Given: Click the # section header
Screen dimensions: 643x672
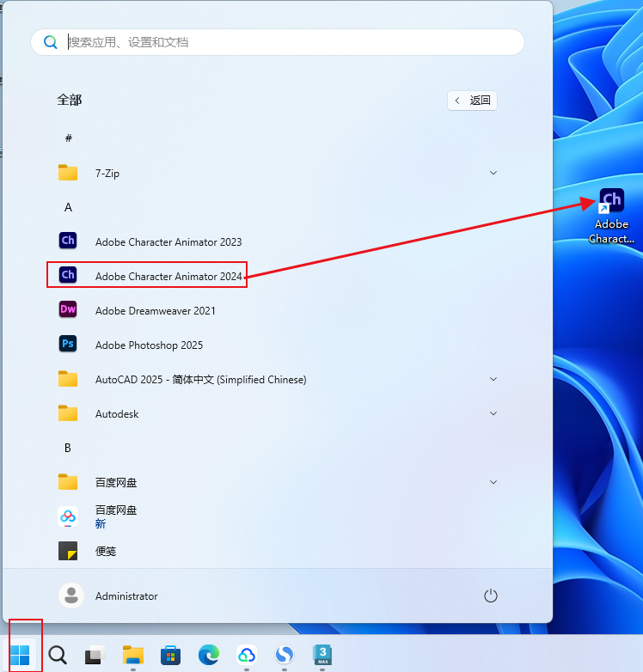Looking at the screenshot, I should tap(68, 138).
